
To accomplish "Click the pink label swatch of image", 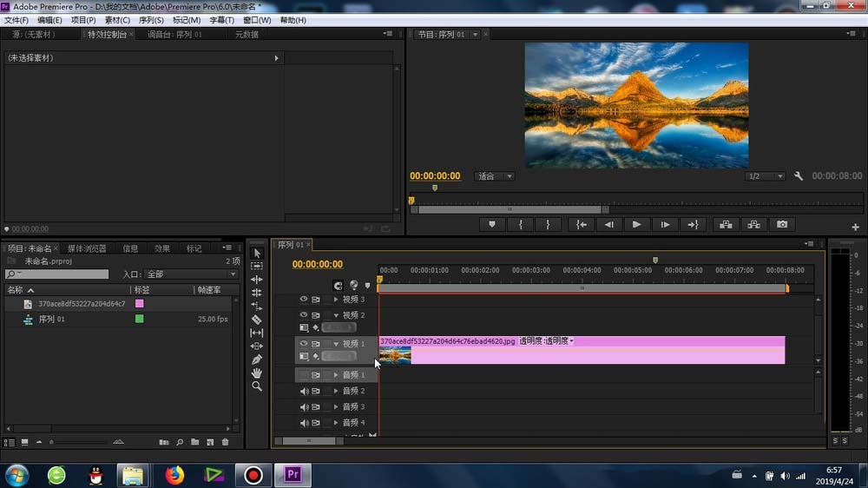I will pyautogui.click(x=140, y=304).
